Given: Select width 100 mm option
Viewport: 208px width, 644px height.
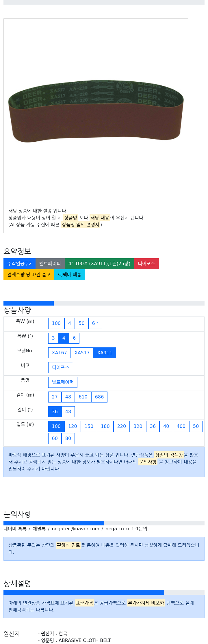Looking at the screenshot, I should point(56,323).
